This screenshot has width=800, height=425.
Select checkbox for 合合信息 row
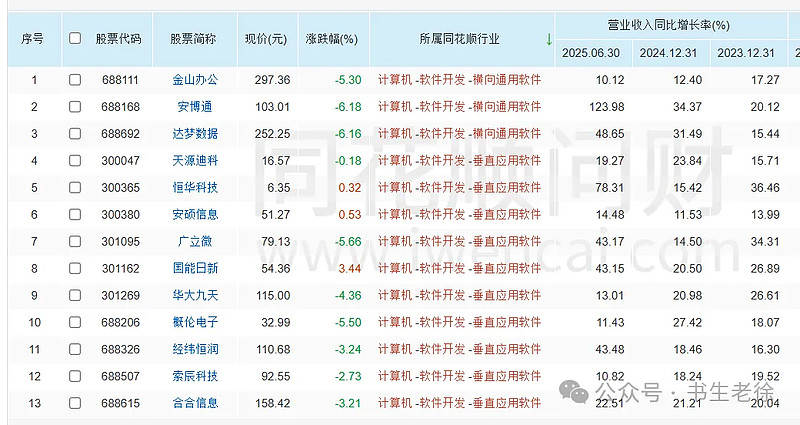[x=75, y=403]
